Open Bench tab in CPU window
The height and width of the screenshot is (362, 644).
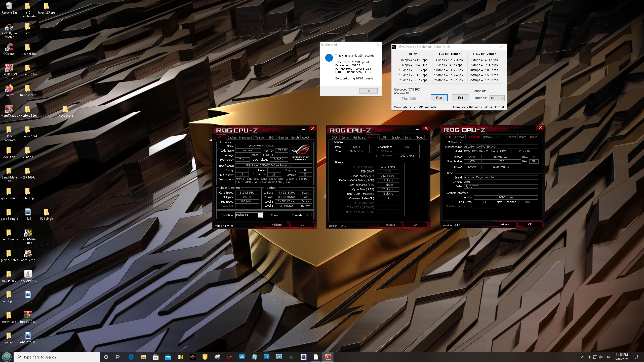pos(295,138)
